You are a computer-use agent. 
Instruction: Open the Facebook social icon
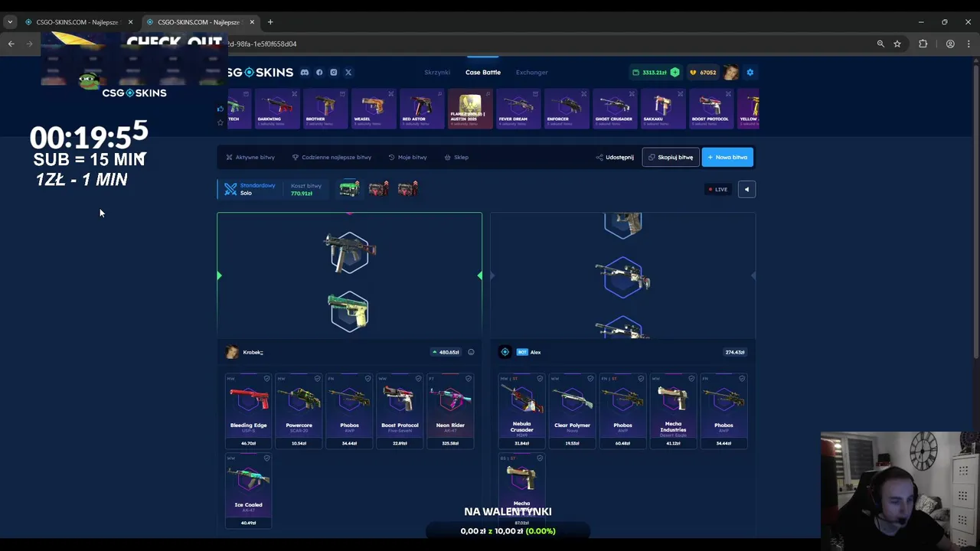319,72
